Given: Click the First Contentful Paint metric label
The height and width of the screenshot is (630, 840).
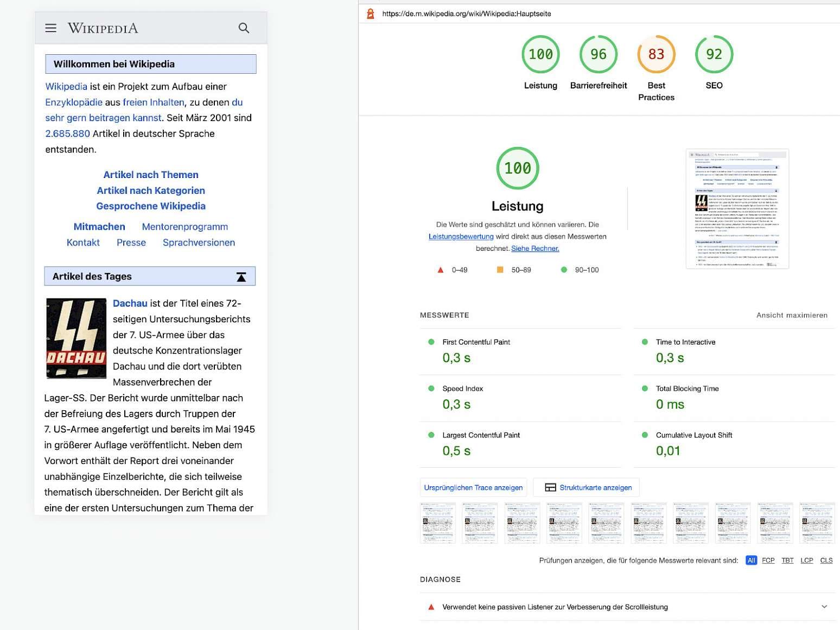Looking at the screenshot, I should [x=476, y=342].
